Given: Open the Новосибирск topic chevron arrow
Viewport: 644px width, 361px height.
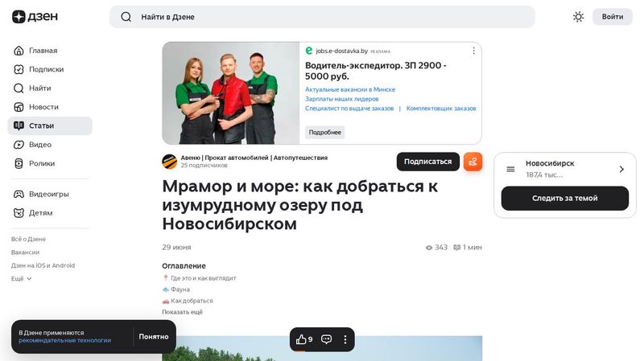Looking at the screenshot, I should [x=621, y=169].
